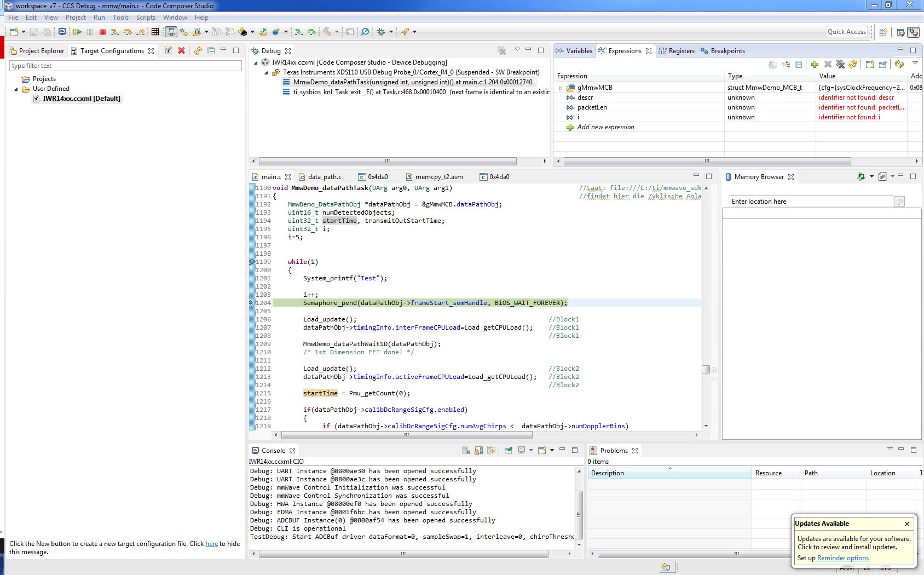The height and width of the screenshot is (575, 924).
Task: Click the red Terminate button in toolbar
Action: [102, 32]
